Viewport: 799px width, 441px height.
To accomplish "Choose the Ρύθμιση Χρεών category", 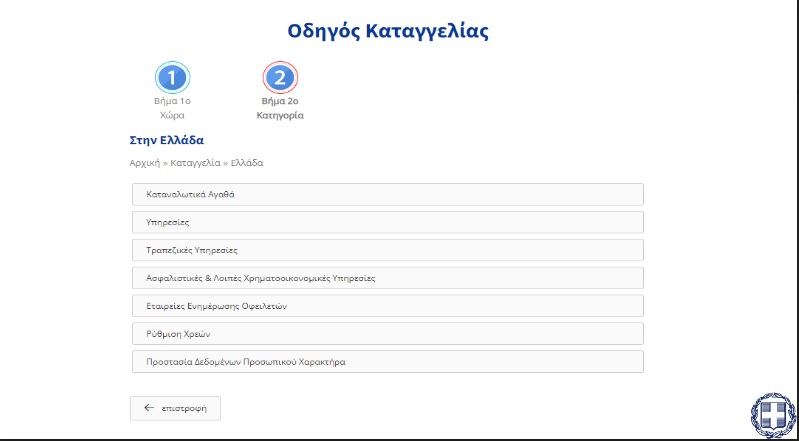I will (x=388, y=334).
